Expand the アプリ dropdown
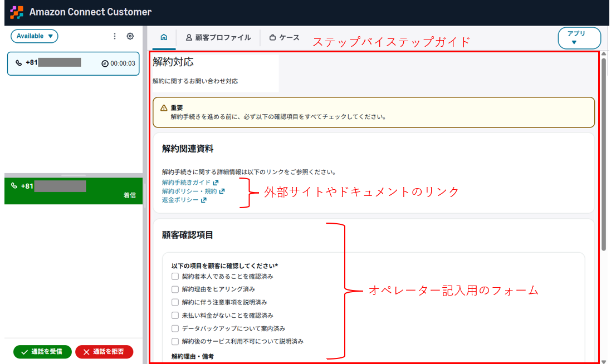 click(x=579, y=38)
